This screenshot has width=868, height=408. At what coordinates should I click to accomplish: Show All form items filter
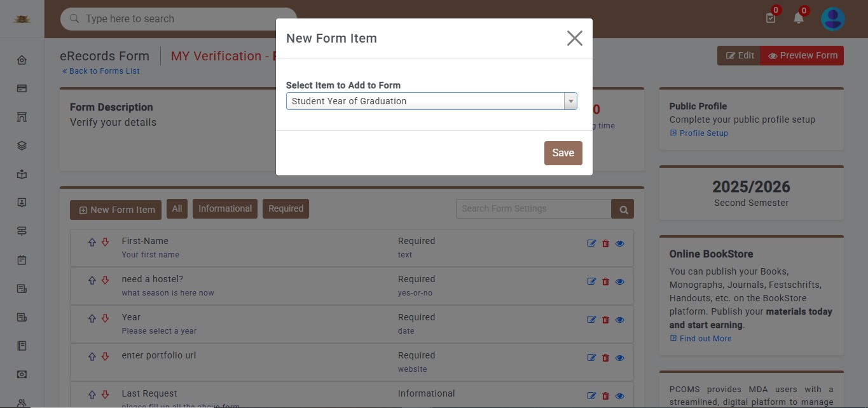[177, 208]
